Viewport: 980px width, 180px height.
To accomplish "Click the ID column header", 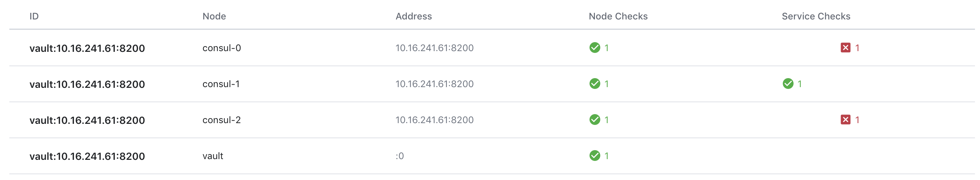I will click(34, 17).
